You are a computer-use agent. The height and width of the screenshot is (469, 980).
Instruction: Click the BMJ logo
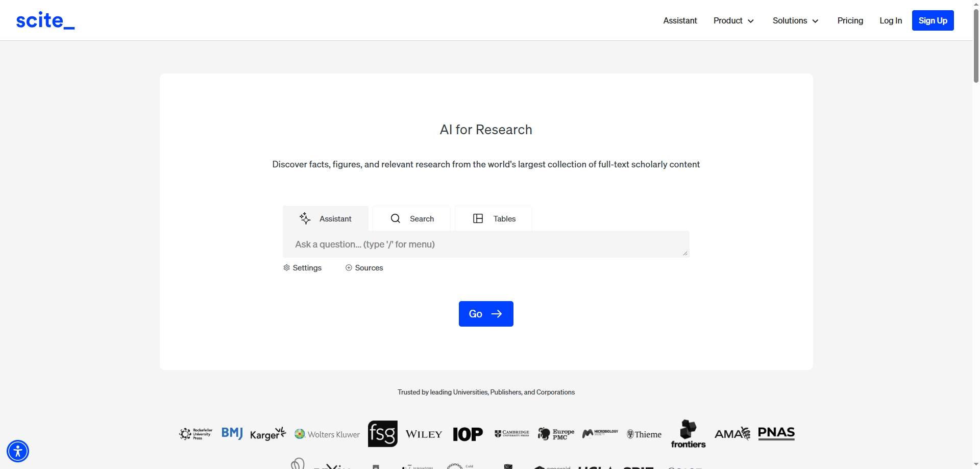coord(232,433)
